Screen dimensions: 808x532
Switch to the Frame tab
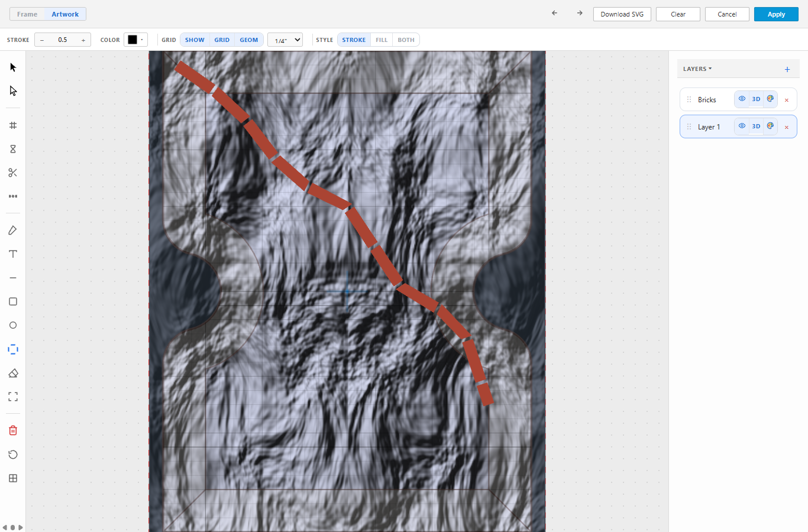27,14
